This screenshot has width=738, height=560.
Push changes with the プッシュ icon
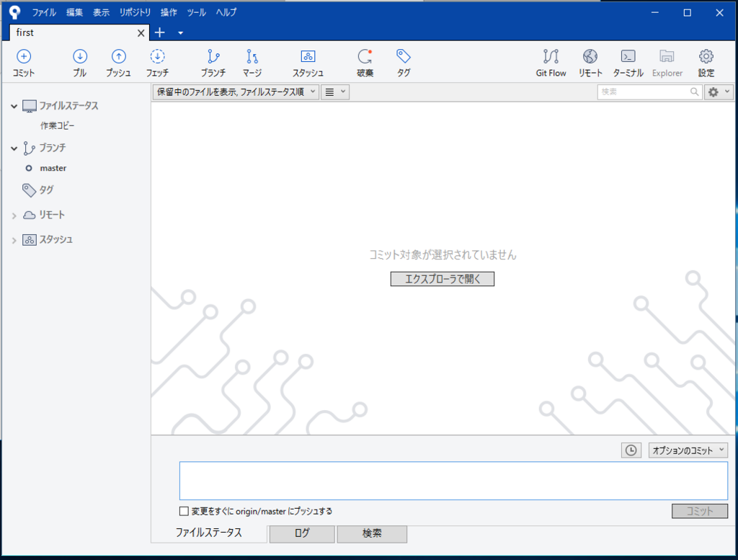point(117,62)
